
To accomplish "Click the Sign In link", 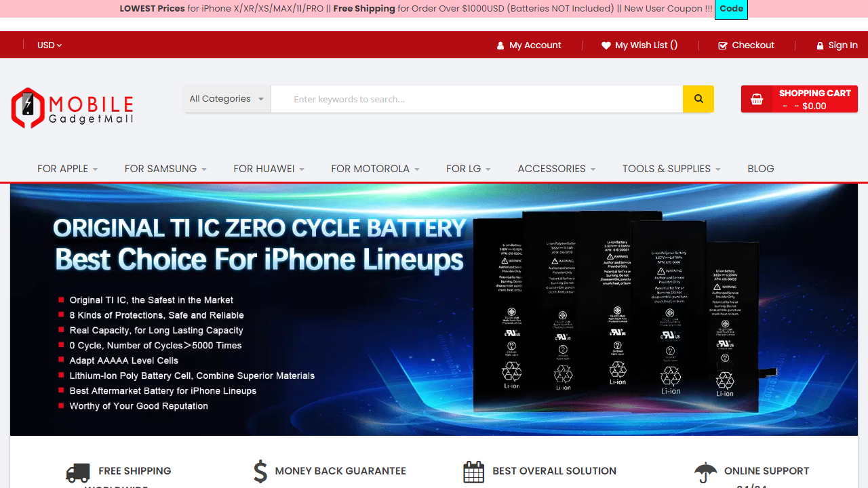I will pyautogui.click(x=843, y=45).
